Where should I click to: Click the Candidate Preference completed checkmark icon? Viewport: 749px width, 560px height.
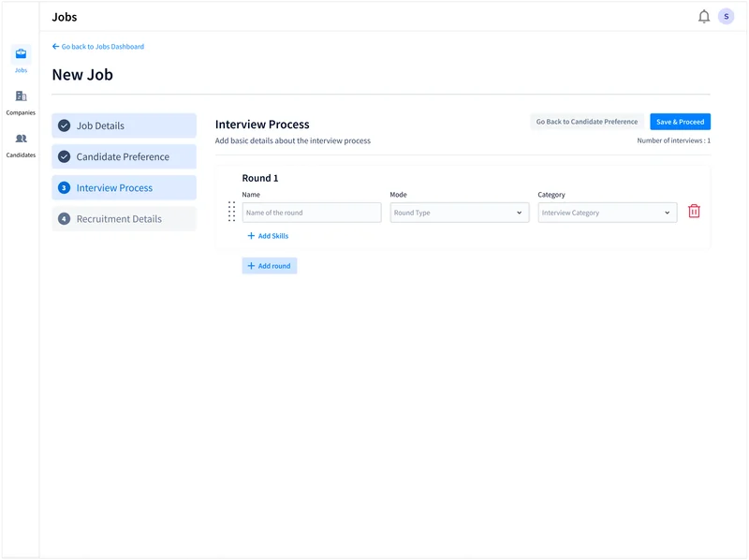click(64, 156)
